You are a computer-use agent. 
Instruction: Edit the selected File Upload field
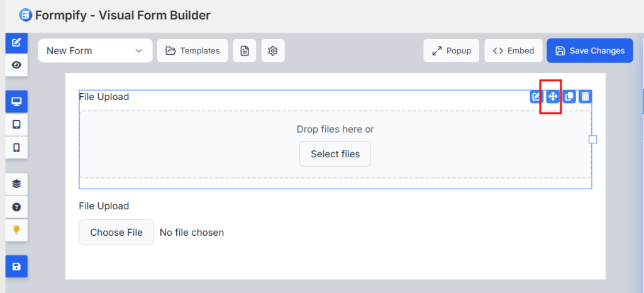point(536,97)
